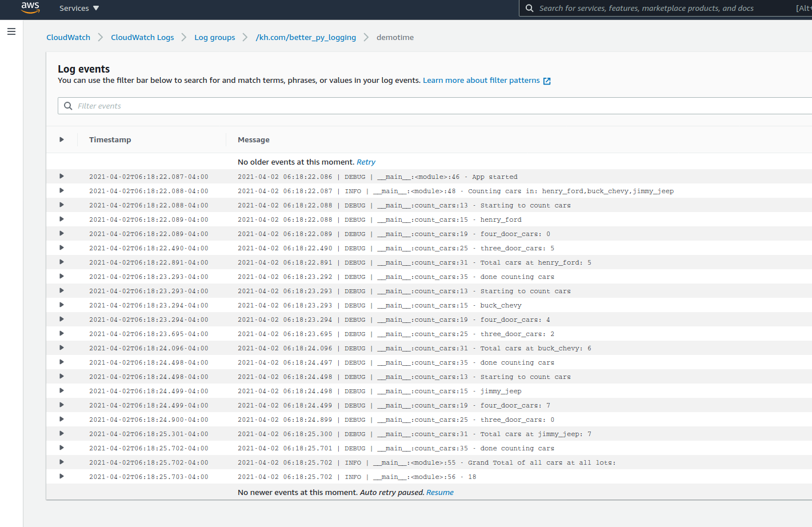The height and width of the screenshot is (527, 812).
Task: Go to Log groups via breadcrumb
Action: click(214, 37)
